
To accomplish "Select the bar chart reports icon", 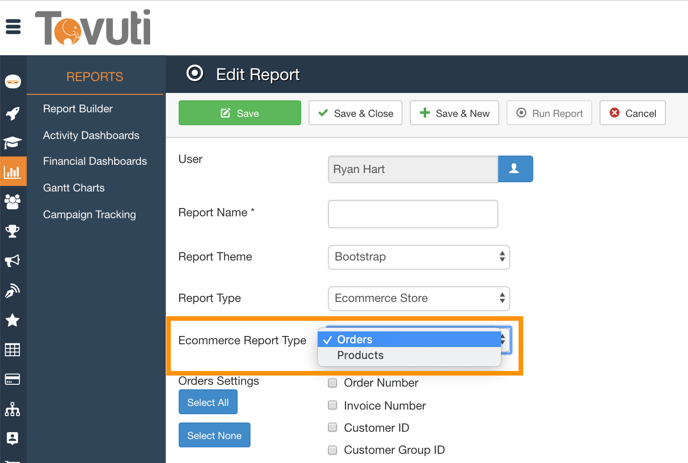I will [13, 172].
